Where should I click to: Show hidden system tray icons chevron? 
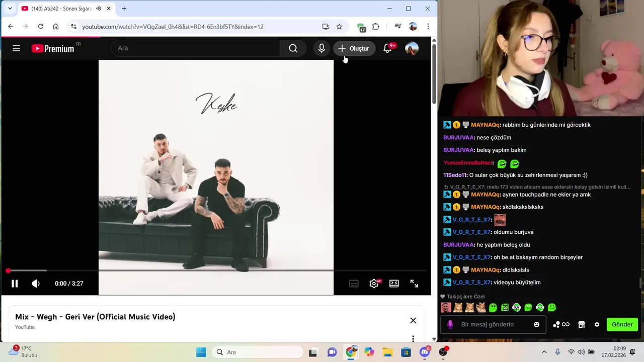click(x=544, y=352)
